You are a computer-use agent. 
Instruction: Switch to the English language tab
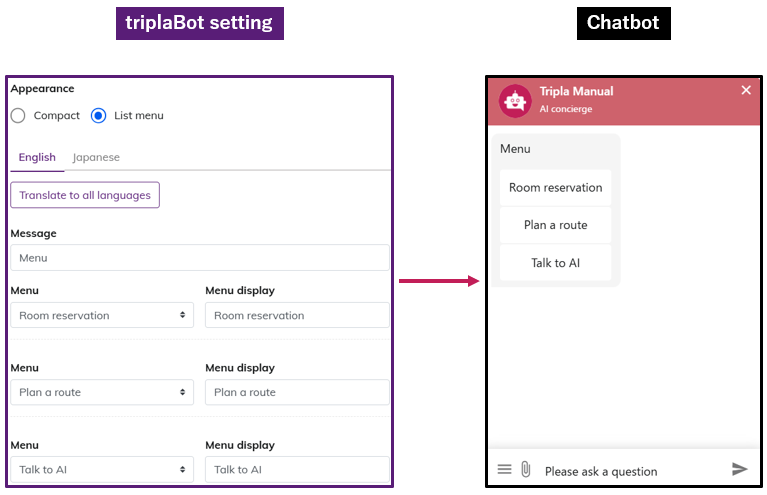pos(37,157)
